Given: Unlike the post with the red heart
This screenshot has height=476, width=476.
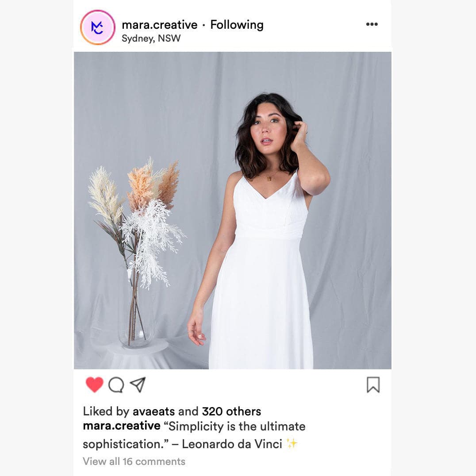Looking at the screenshot, I should [x=94, y=384].
